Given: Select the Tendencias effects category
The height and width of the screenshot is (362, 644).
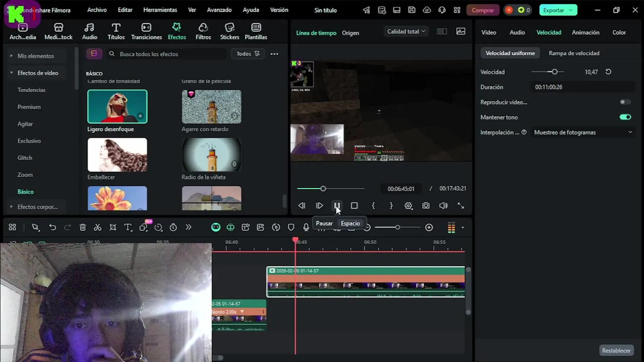Looking at the screenshot, I should [31, 90].
